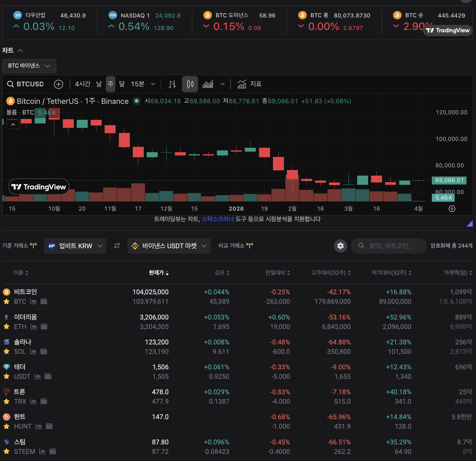The width and height of the screenshot is (476, 461).
Task: Open the wallet icon in the TRX row
Action: pos(44,401)
